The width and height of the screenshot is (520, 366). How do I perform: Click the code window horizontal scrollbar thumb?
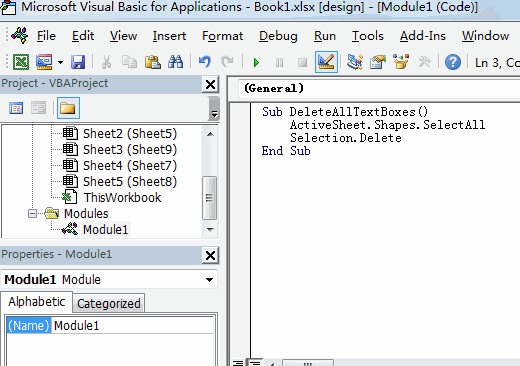pos(307,363)
